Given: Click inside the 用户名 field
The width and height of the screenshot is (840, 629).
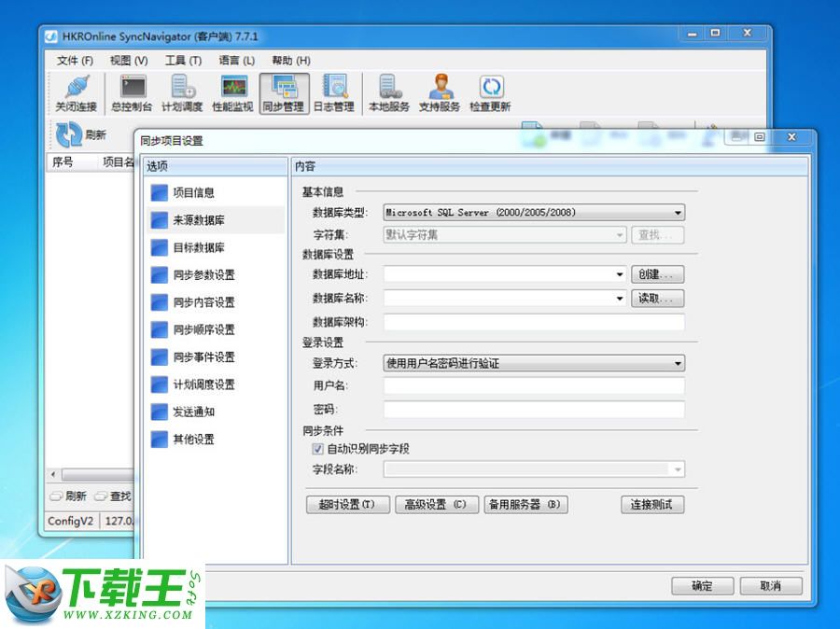Looking at the screenshot, I should click(x=534, y=385).
